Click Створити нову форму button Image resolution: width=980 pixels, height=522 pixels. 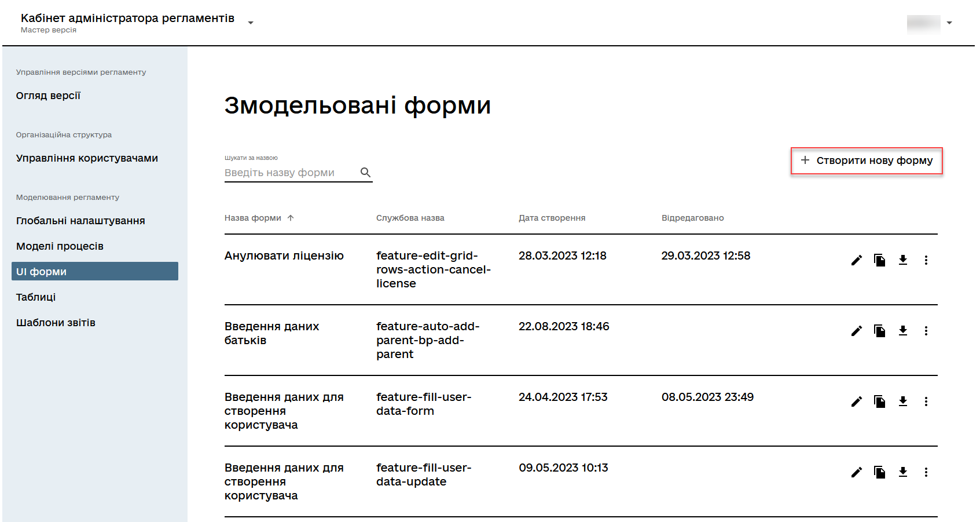[867, 160]
